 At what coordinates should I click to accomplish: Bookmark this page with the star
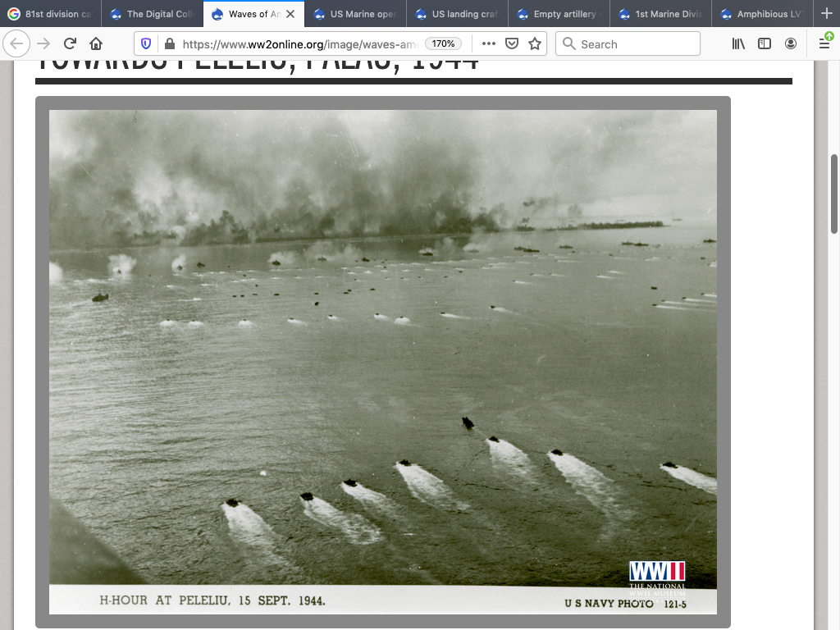[x=535, y=43]
